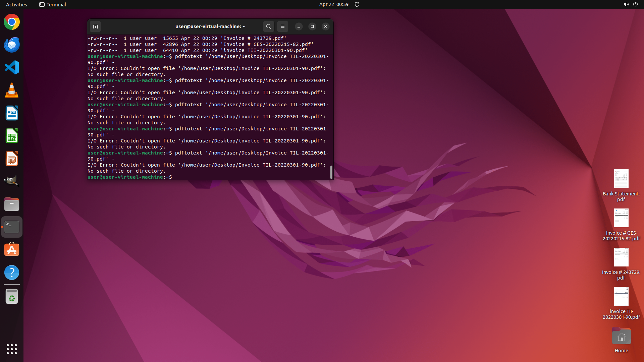Open the Activities overview
644x362 pixels.
(16, 4)
